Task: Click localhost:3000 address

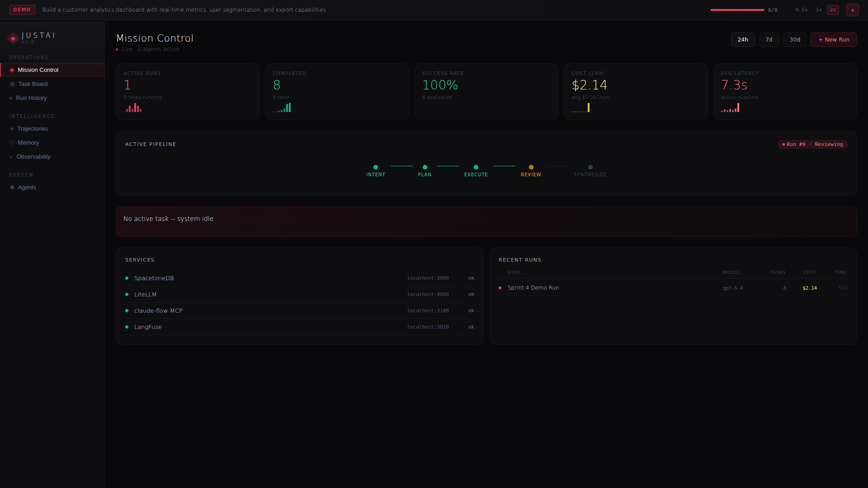Action: [x=428, y=278]
